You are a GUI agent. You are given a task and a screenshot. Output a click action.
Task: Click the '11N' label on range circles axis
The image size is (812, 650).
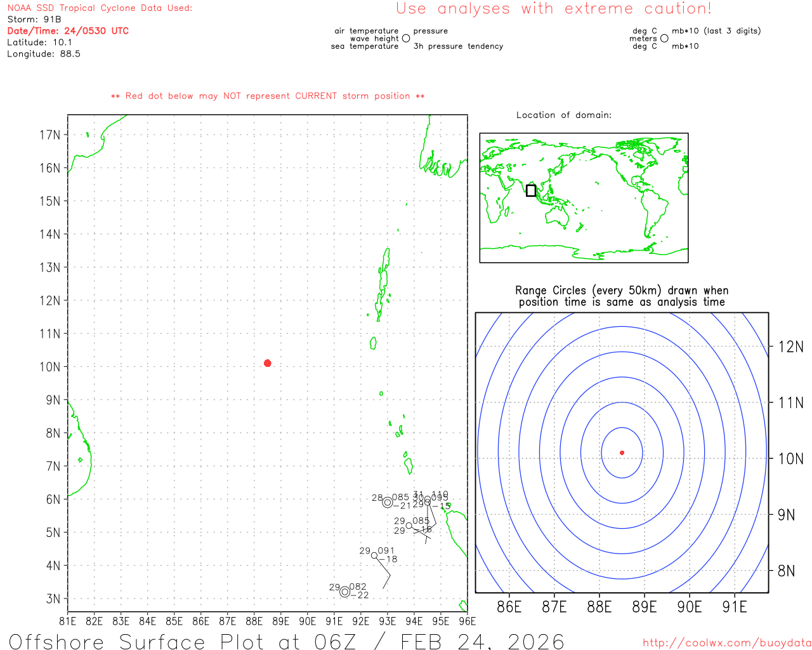pyautogui.click(x=791, y=402)
